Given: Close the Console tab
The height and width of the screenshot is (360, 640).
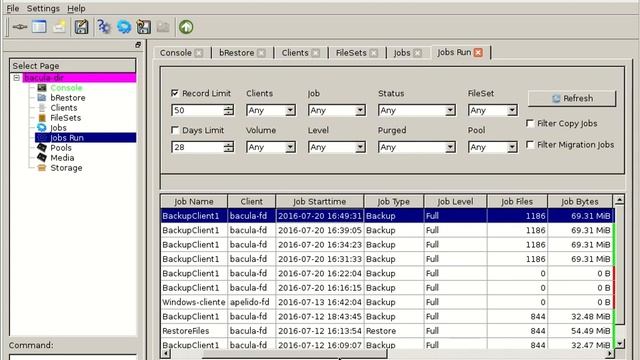Looking at the screenshot, I should click(x=199, y=53).
